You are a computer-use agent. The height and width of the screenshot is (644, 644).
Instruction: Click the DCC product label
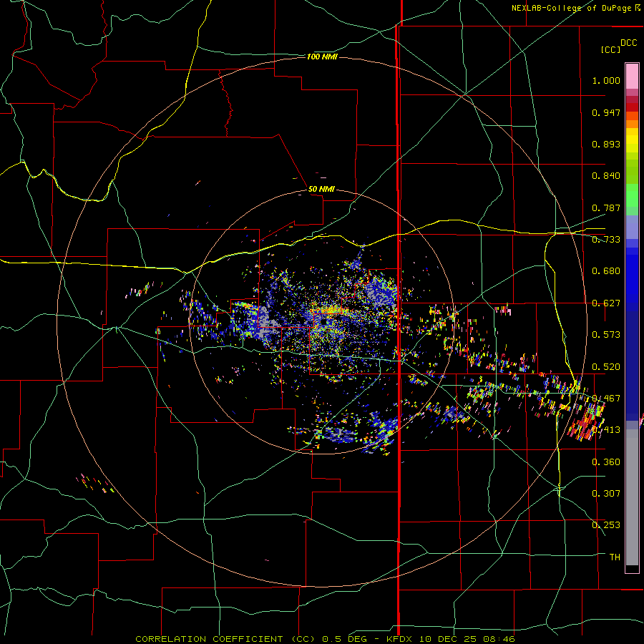(x=629, y=43)
